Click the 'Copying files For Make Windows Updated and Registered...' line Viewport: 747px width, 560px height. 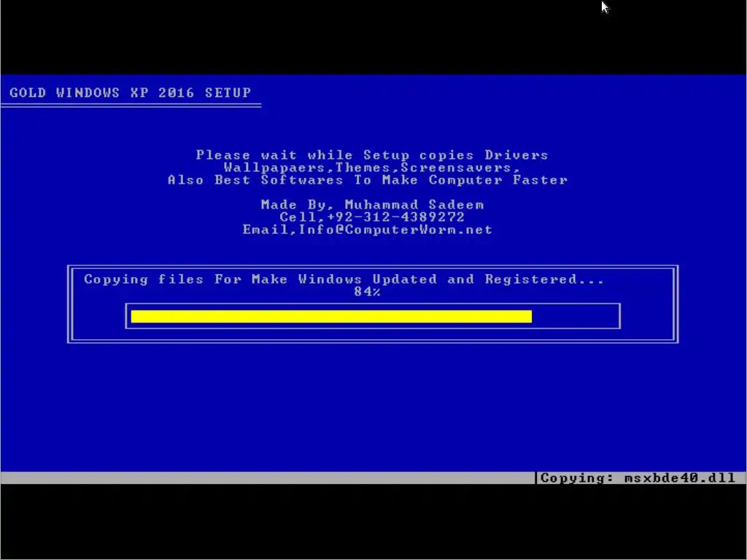click(344, 279)
